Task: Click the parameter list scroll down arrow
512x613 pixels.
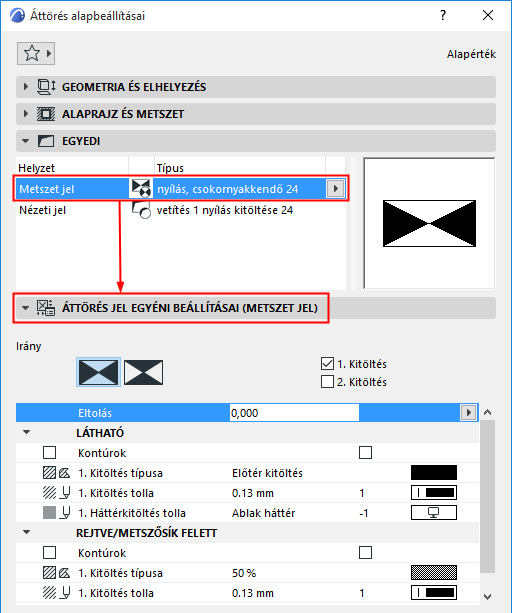Action: (487, 597)
